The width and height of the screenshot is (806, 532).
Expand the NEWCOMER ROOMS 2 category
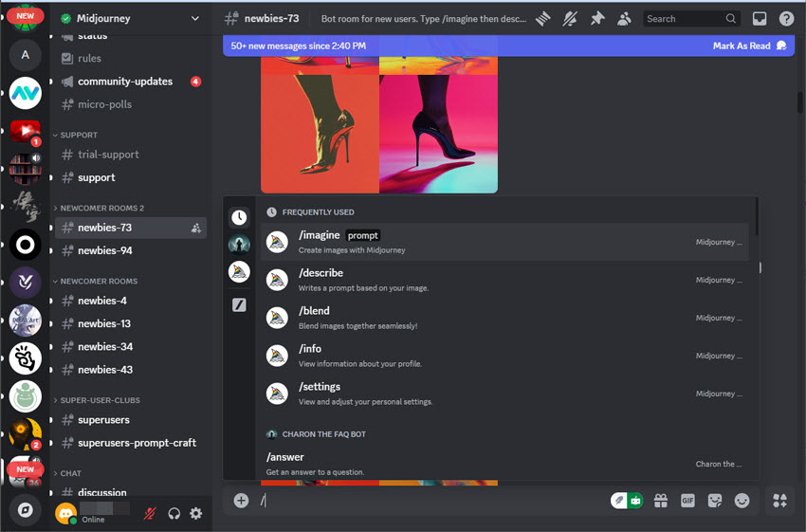pos(100,208)
